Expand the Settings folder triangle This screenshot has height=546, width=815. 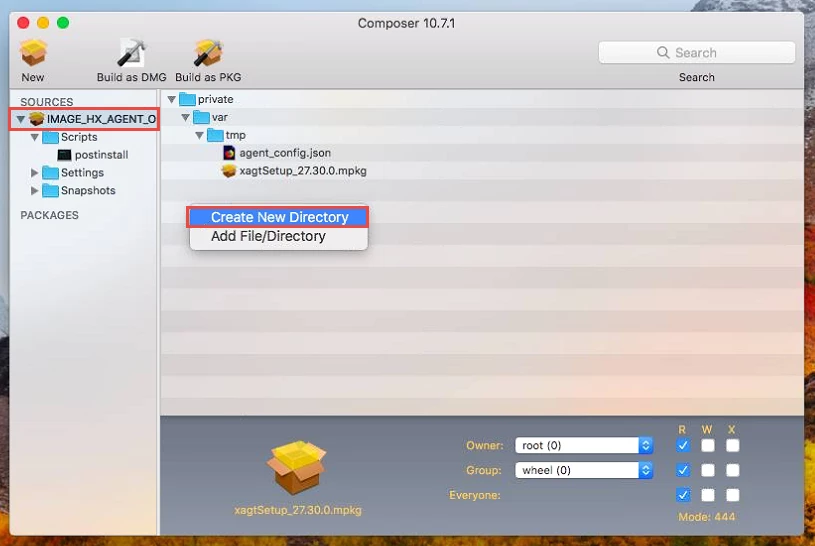click(34, 173)
